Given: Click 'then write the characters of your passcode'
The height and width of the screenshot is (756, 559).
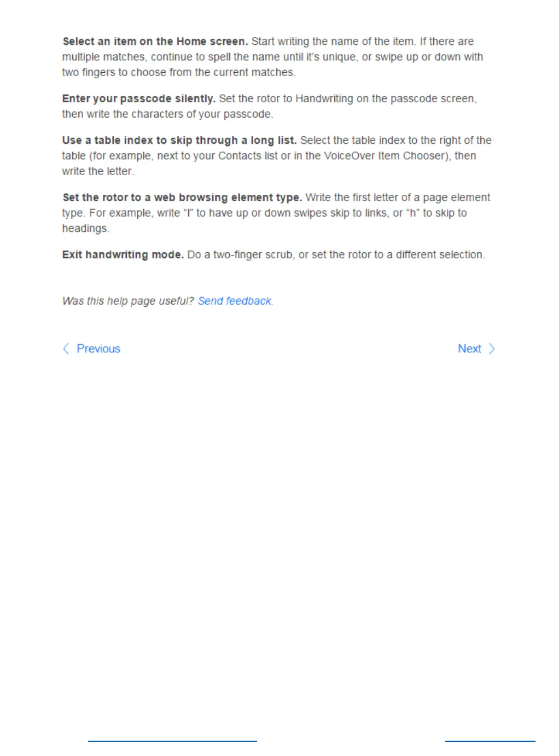Looking at the screenshot, I should coord(166,114).
